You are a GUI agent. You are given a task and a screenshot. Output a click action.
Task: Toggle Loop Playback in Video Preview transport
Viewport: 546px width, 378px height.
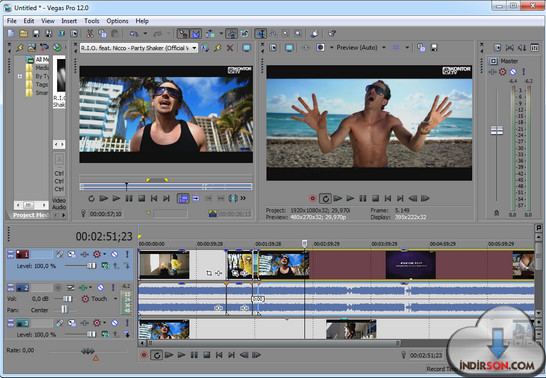(325, 198)
